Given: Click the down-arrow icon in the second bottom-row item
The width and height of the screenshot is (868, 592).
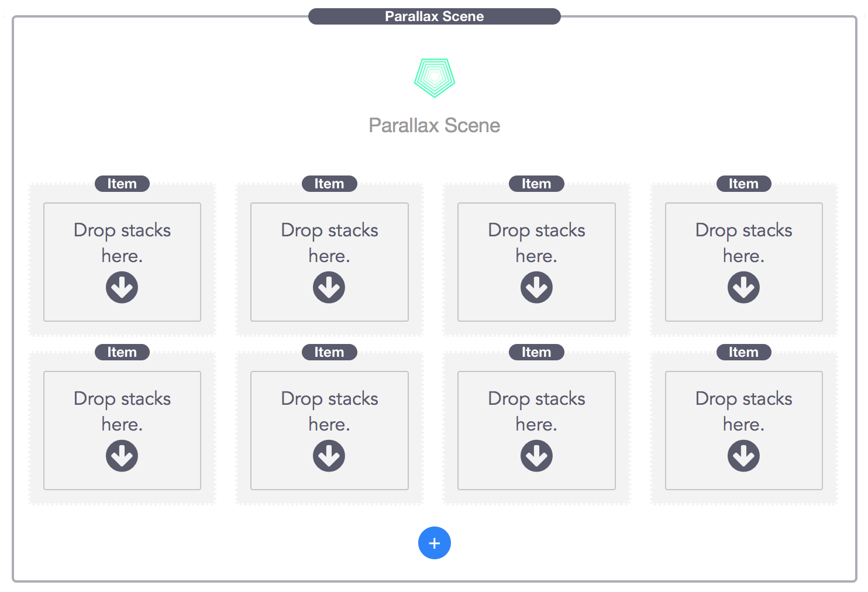Looking at the screenshot, I should click(x=329, y=456).
